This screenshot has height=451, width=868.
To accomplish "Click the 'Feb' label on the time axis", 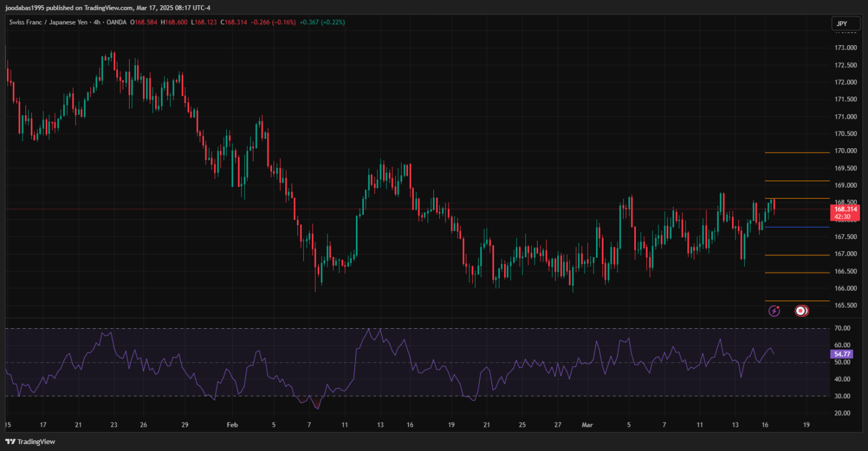I will (x=232, y=425).
